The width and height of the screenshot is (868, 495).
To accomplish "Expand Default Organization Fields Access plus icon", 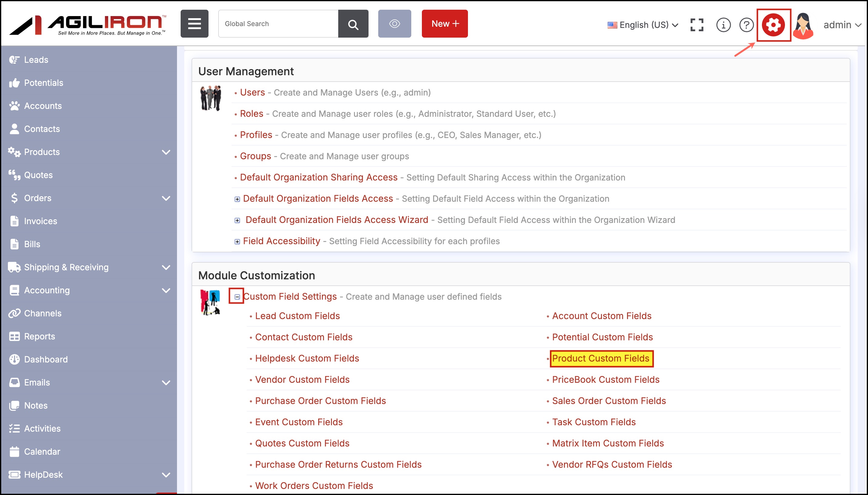I will tap(237, 199).
